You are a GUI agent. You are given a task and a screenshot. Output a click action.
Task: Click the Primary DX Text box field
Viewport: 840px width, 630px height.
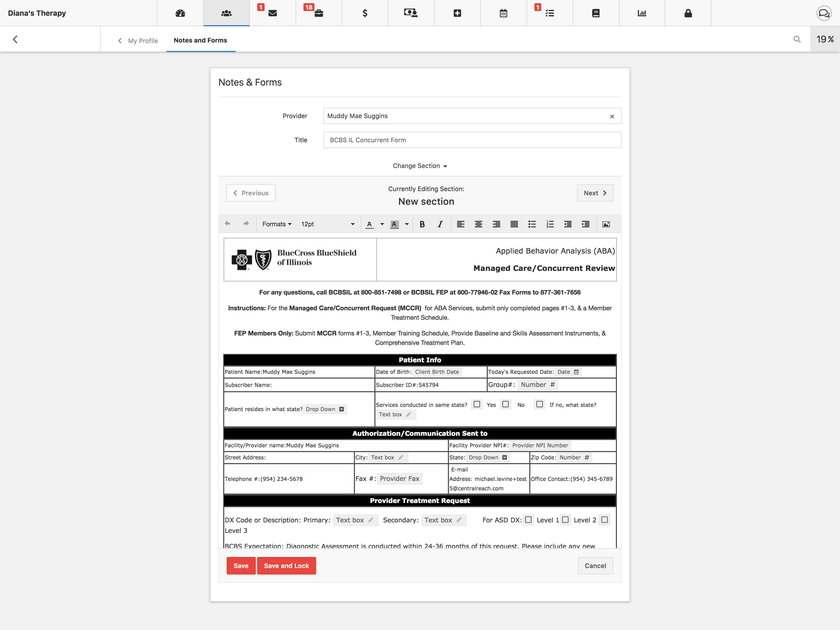355,520
